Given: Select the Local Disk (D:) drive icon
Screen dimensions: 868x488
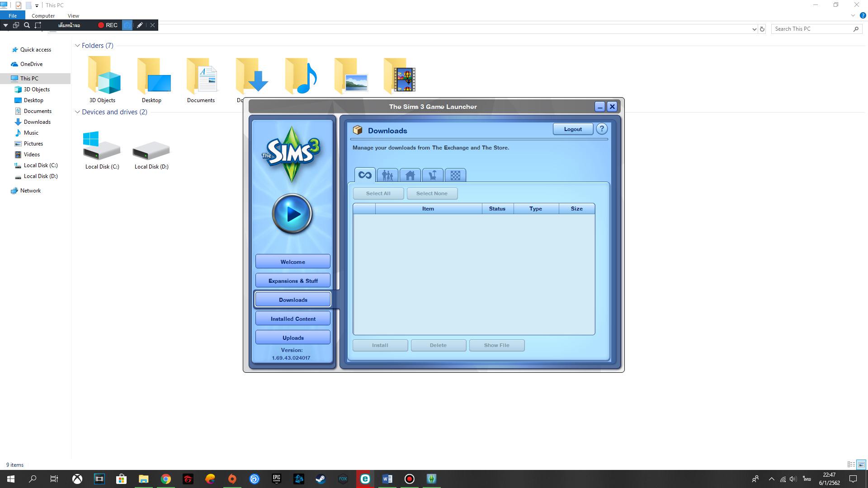Looking at the screenshot, I should coord(151,150).
